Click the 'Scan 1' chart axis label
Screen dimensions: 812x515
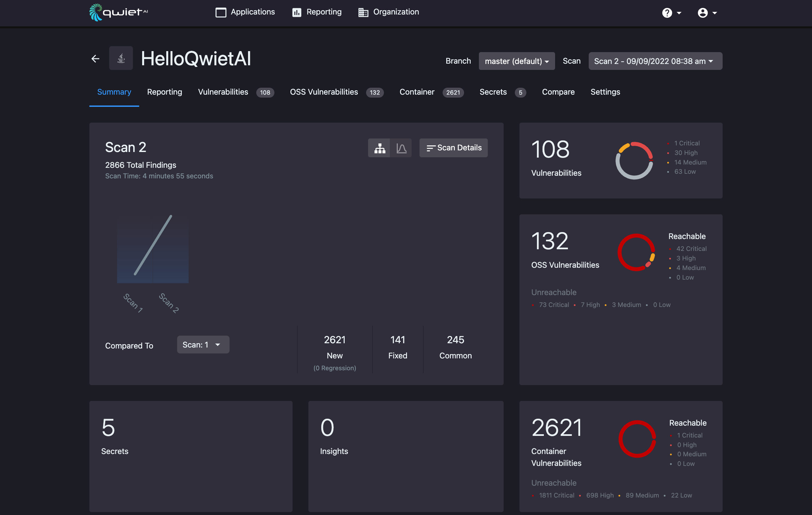pyautogui.click(x=133, y=303)
